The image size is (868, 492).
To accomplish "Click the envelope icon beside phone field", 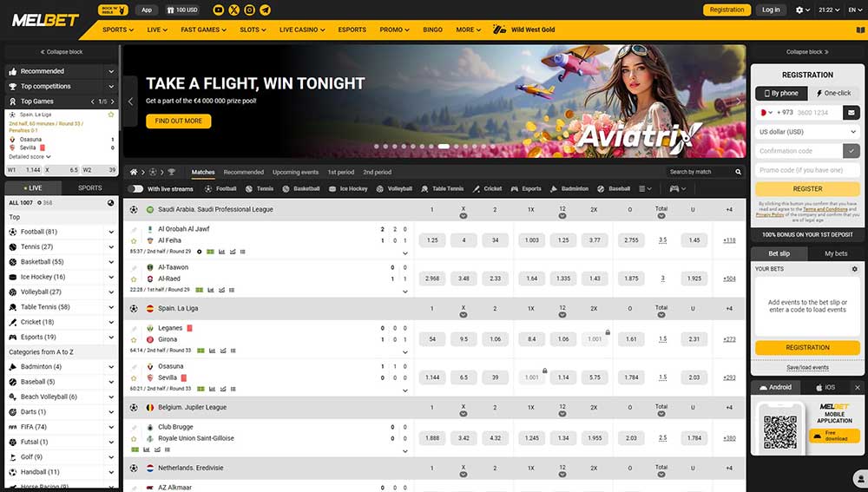I will 852,112.
